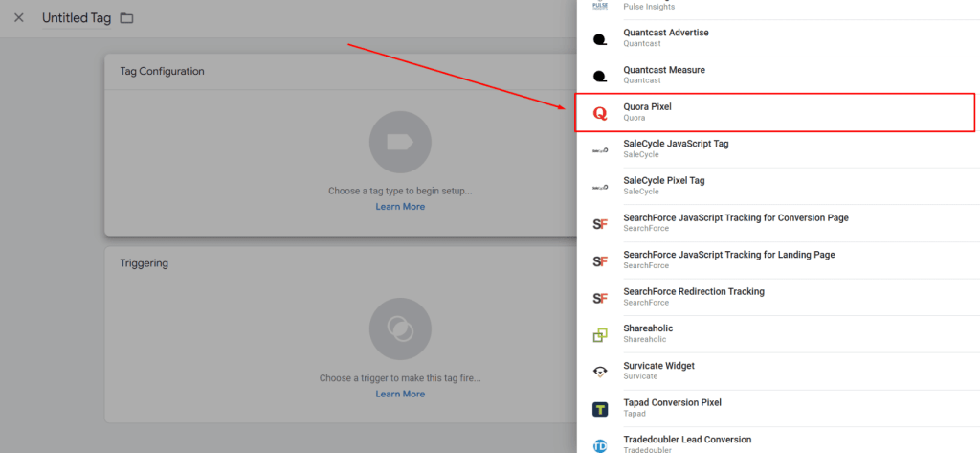Click the Survicate Widget logo icon
Image resolution: width=980 pixels, height=453 pixels.
point(600,372)
